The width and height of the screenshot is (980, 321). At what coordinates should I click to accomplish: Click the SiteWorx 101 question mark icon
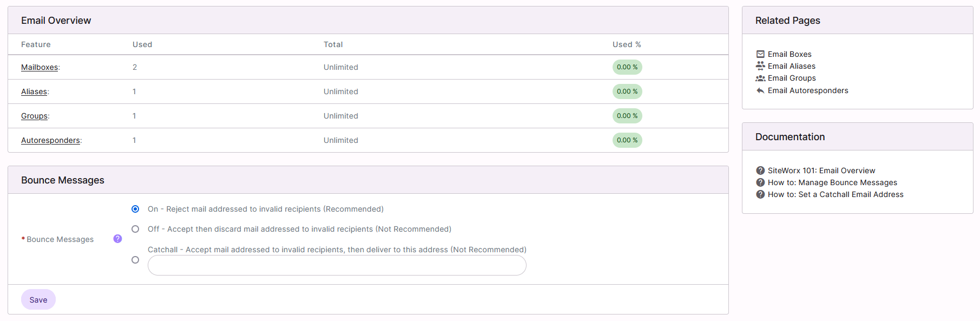pyautogui.click(x=760, y=171)
